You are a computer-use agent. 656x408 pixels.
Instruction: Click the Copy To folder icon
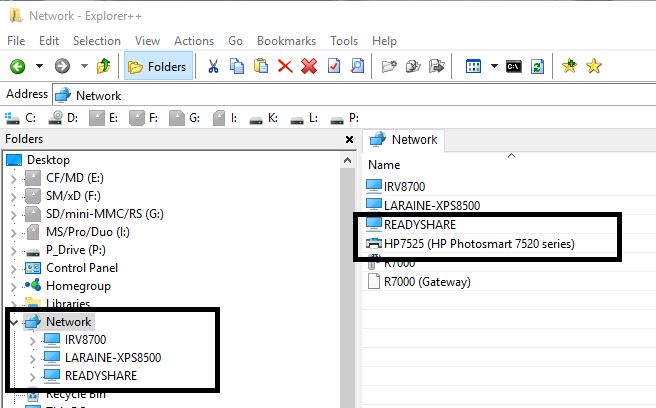click(413, 66)
